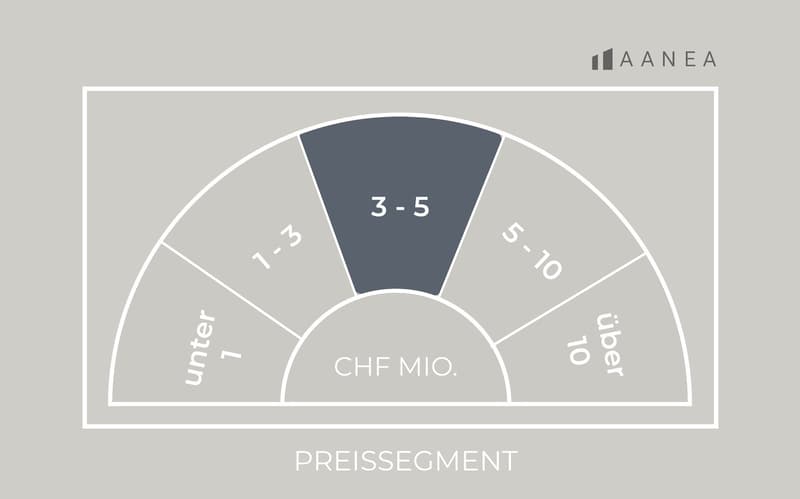Click the number 1 beneath unter
The width and height of the screenshot is (800, 499).
tap(231, 354)
